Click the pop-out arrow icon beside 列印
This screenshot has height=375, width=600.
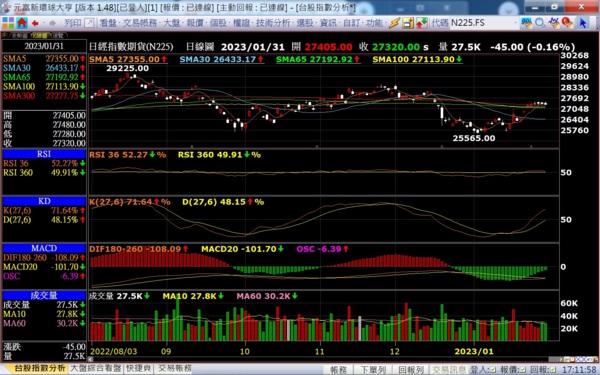pos(89,23)
